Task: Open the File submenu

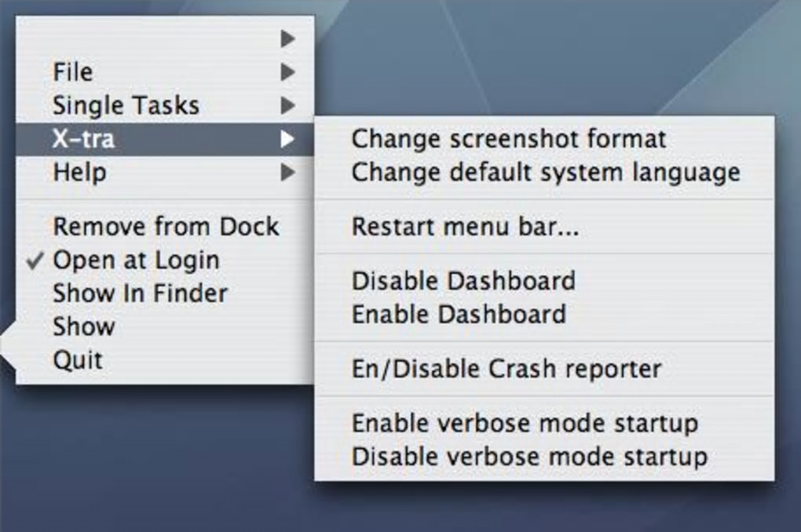Action: 73,72
